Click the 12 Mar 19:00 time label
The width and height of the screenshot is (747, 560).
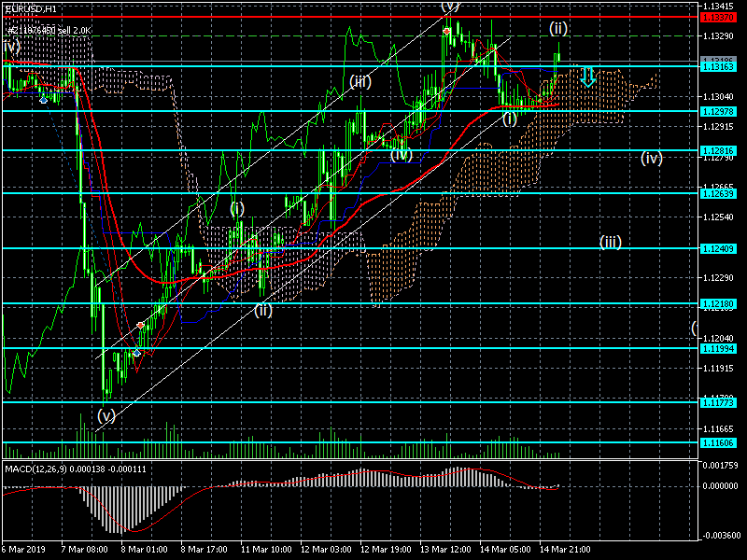[387, 550]
